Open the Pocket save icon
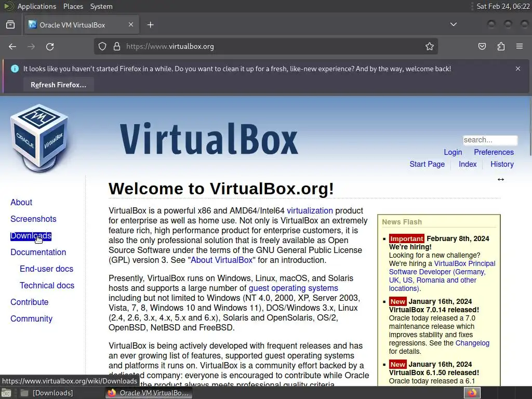 coord(482,46)
